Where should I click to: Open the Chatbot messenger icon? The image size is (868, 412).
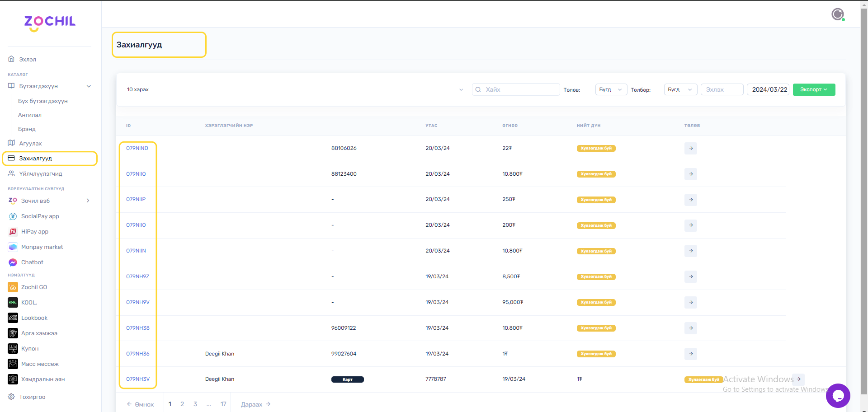click(x=13, y=262)
